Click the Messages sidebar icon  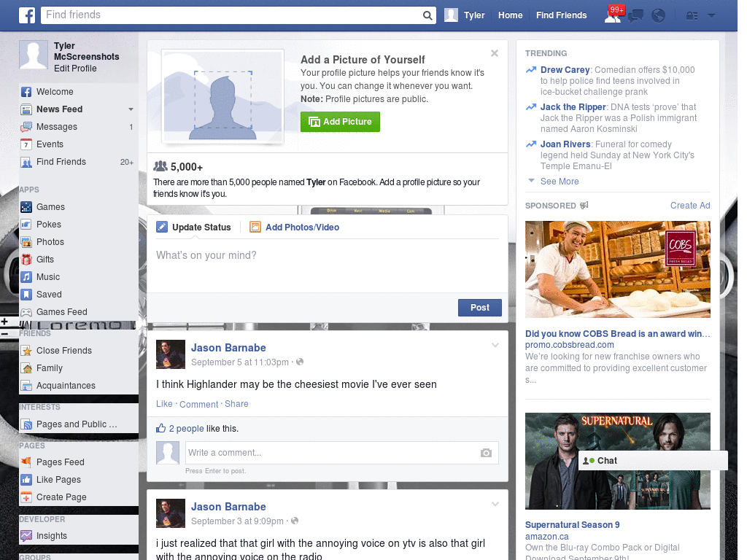(x=26, y=127)
